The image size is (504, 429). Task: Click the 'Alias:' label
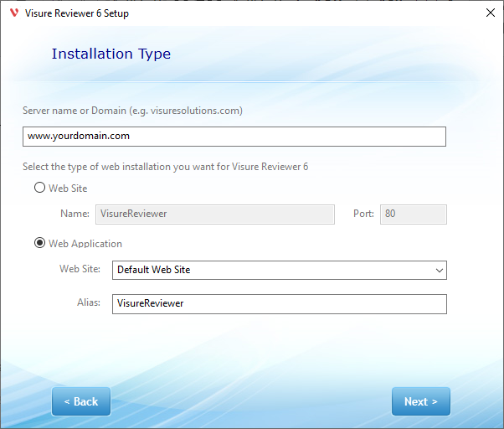[x=89, y=302]
